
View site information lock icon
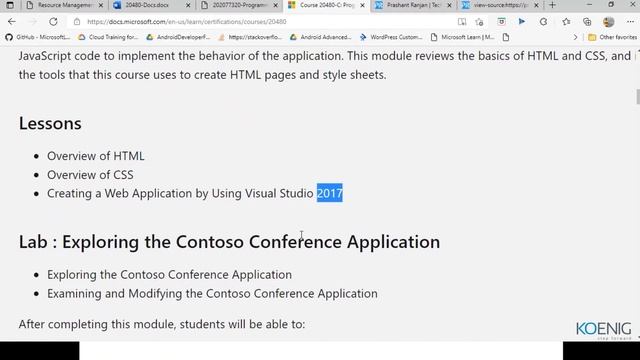(77, 22)
